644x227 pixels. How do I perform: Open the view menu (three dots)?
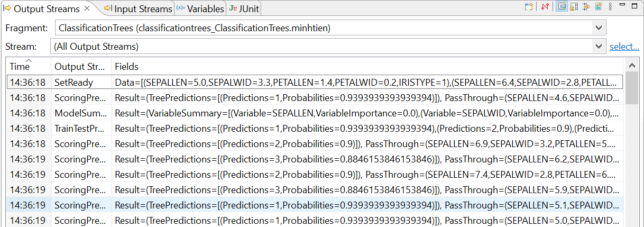[610, 7]
